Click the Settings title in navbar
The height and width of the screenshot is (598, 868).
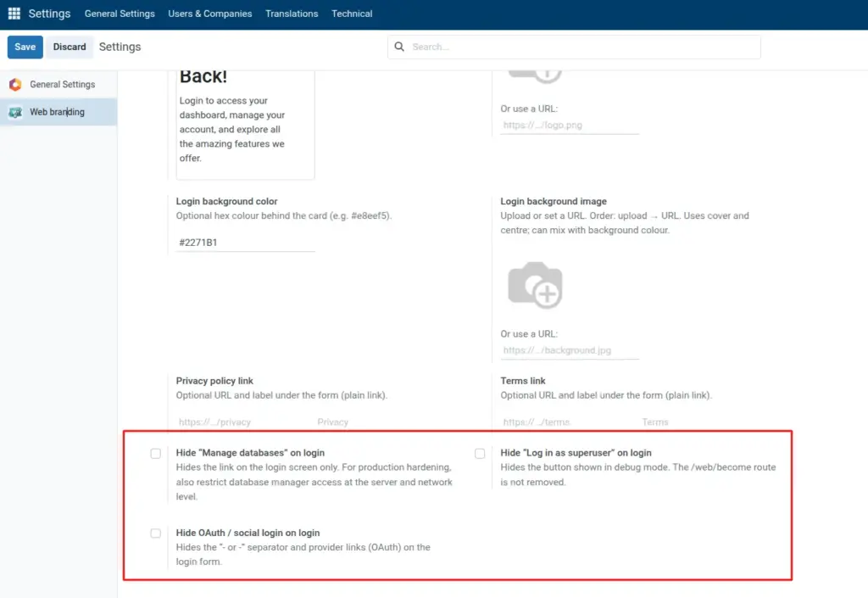[49, 14]
